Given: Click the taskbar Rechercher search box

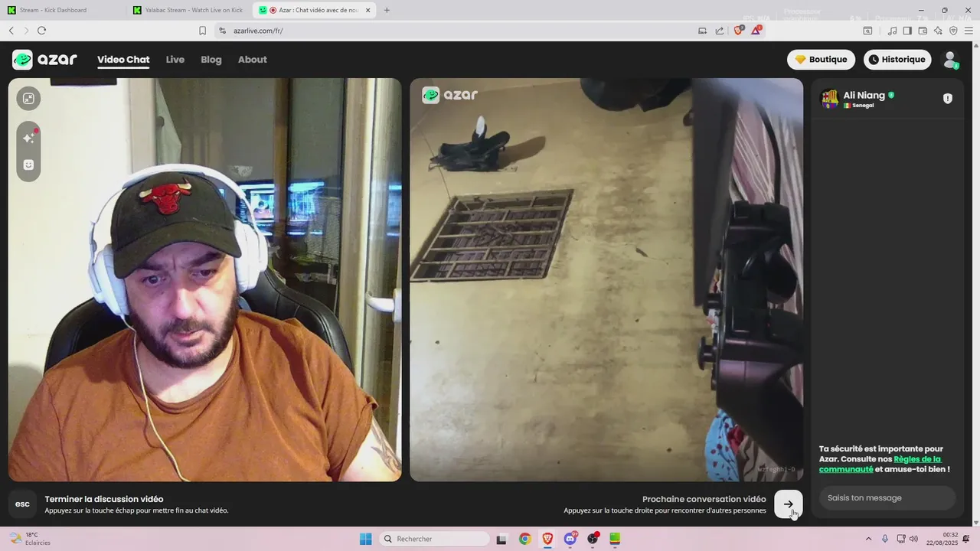Looking at the screenshot, I should point(435,539).
